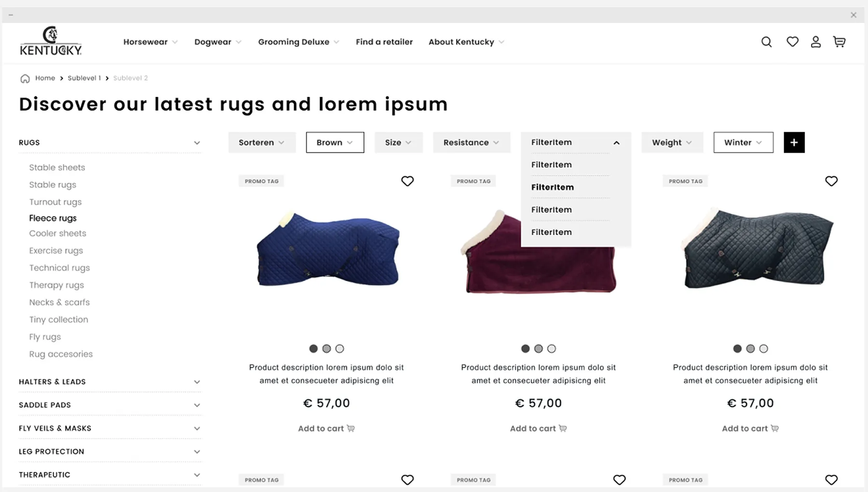Toggle favorite heart on navy rug
The height and width of the screenshot is (492, 868).
click(407, 181)
